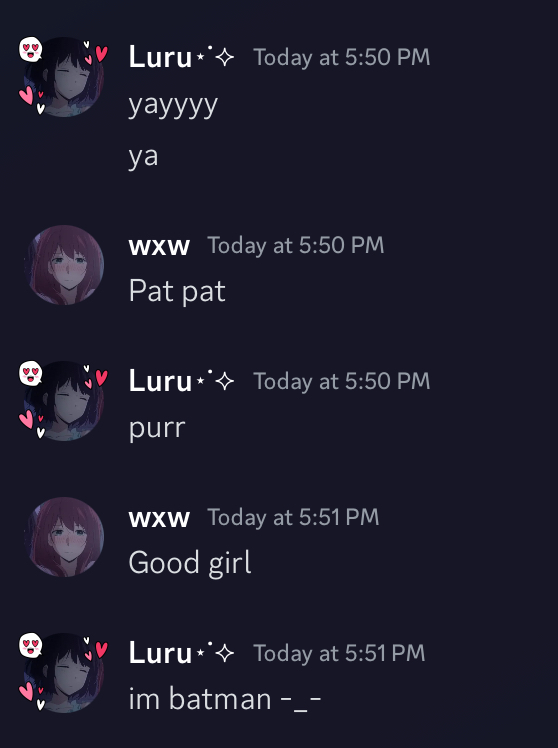Click the 'purr' message text
Screen dimensions: 558x748
coord(157,429)
